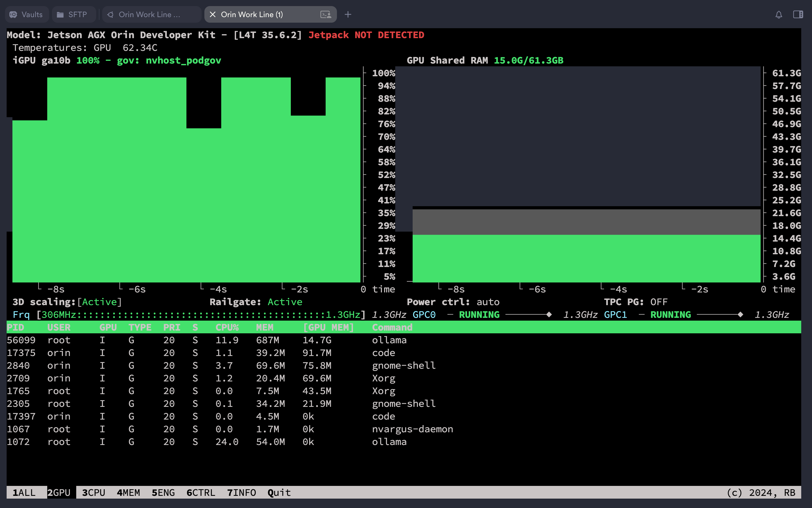Viewport: 812px width, 508px height.
Task: Select the code row PID 17397
Action: click(x=404, y=416)
